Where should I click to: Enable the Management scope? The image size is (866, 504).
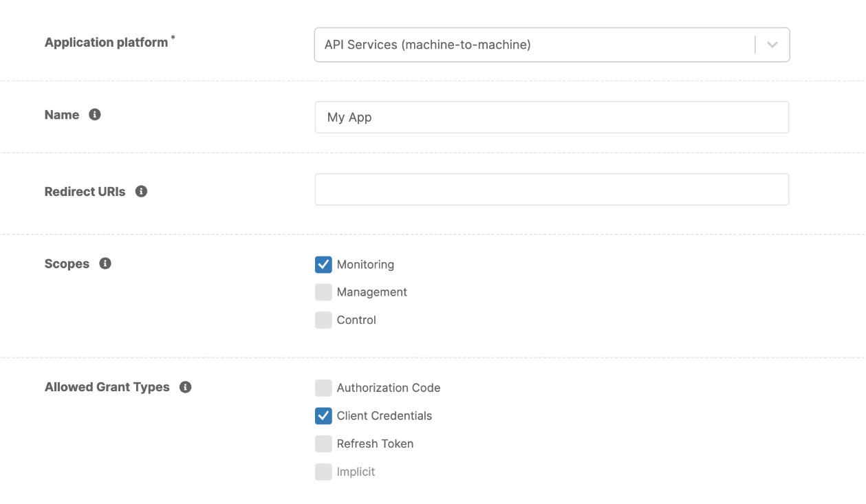323,292
